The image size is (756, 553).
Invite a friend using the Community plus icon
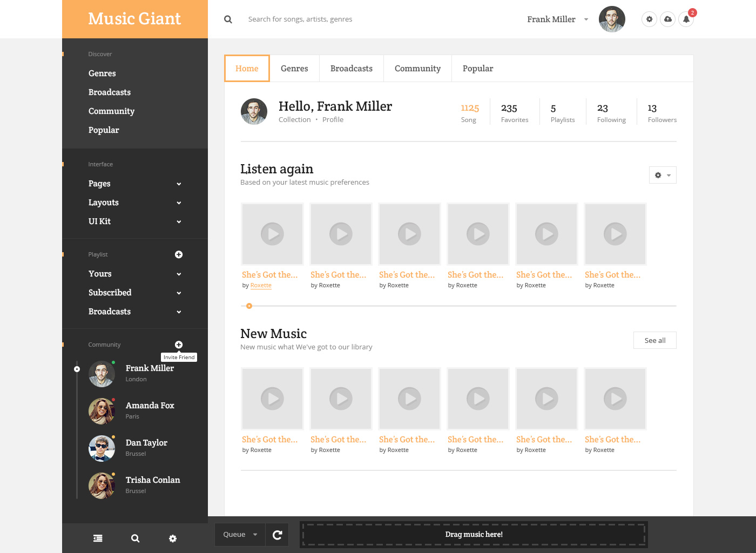(x=179, y=344)
